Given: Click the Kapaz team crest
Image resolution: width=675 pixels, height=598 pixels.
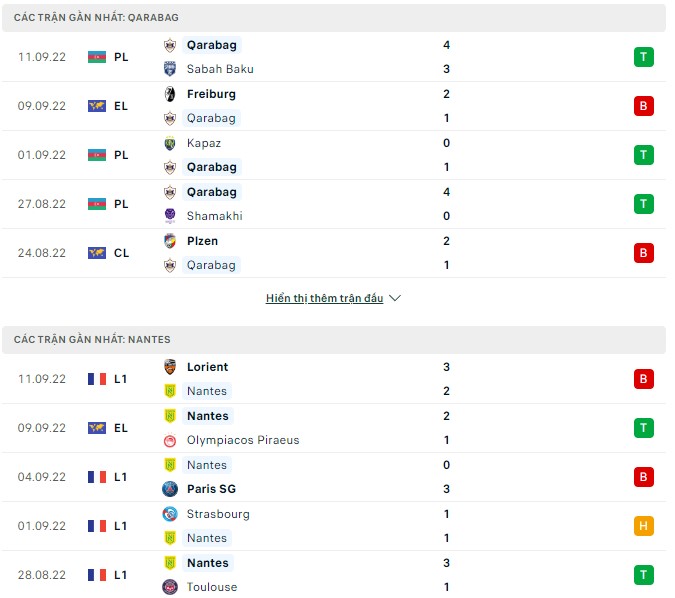Looking at the screenshot, I should pyautogui.click(x=170, y=143).
